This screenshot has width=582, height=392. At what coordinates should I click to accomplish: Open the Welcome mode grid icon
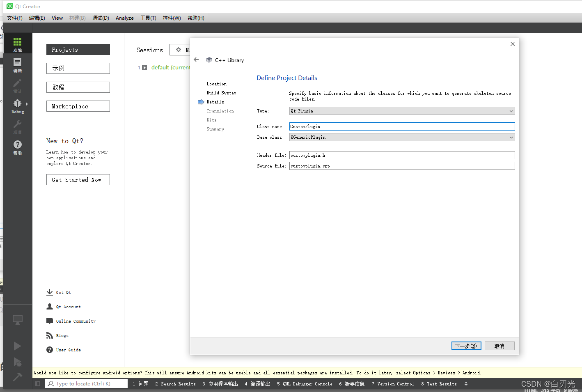point(17,42)
